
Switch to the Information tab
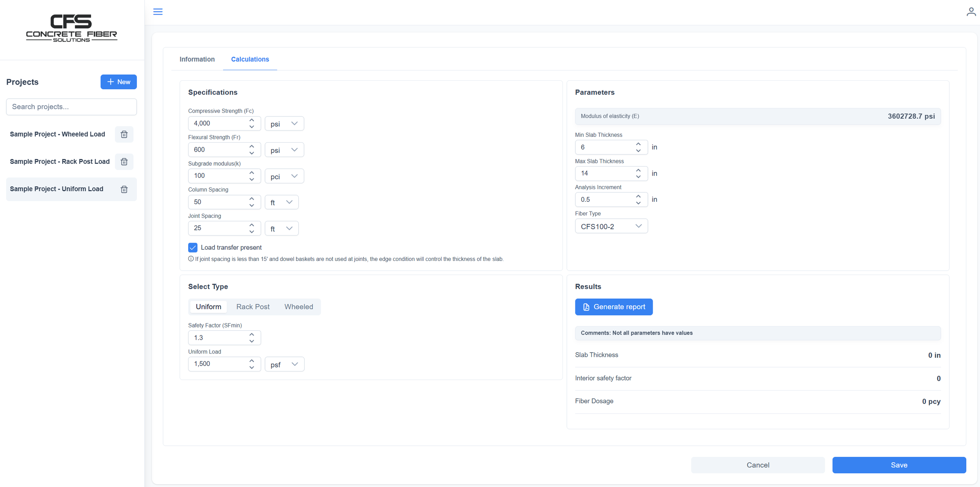point(197,59)
